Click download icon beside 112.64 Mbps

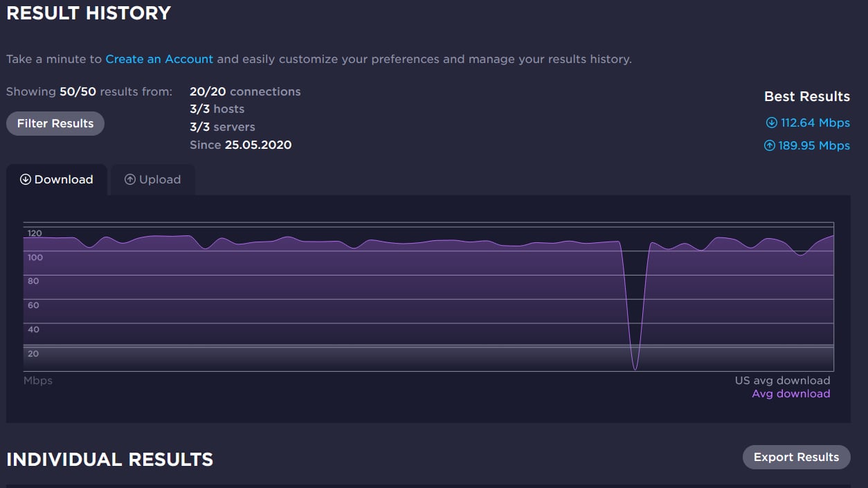(x=771, y=123)
